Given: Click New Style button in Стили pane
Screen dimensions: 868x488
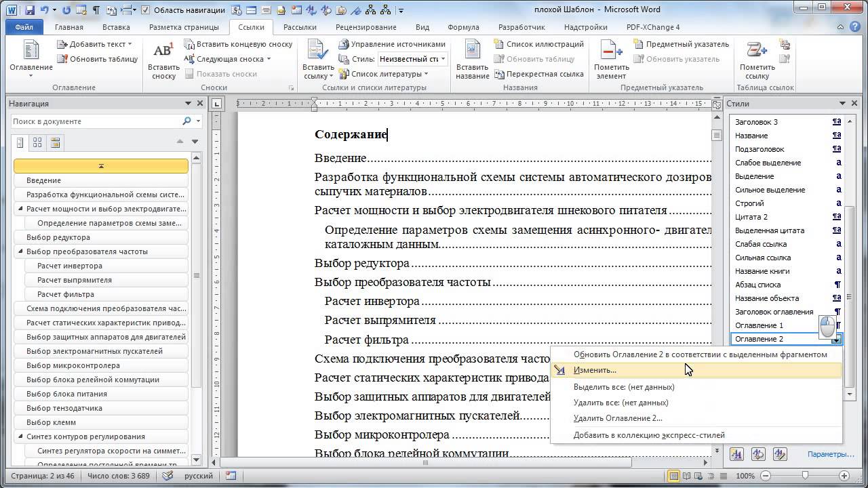Looking at the screenshot, I should click(737, 454).
